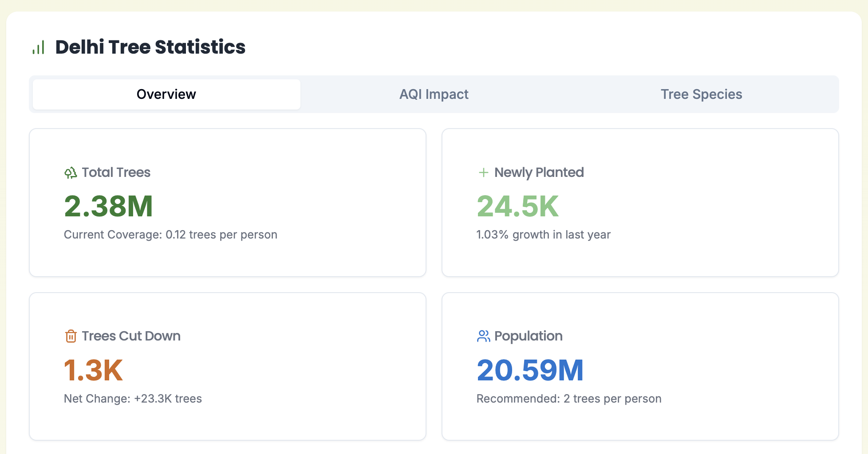Select the Tree Species tab
This screenshot has width=868, height=454.
[701, 94]
